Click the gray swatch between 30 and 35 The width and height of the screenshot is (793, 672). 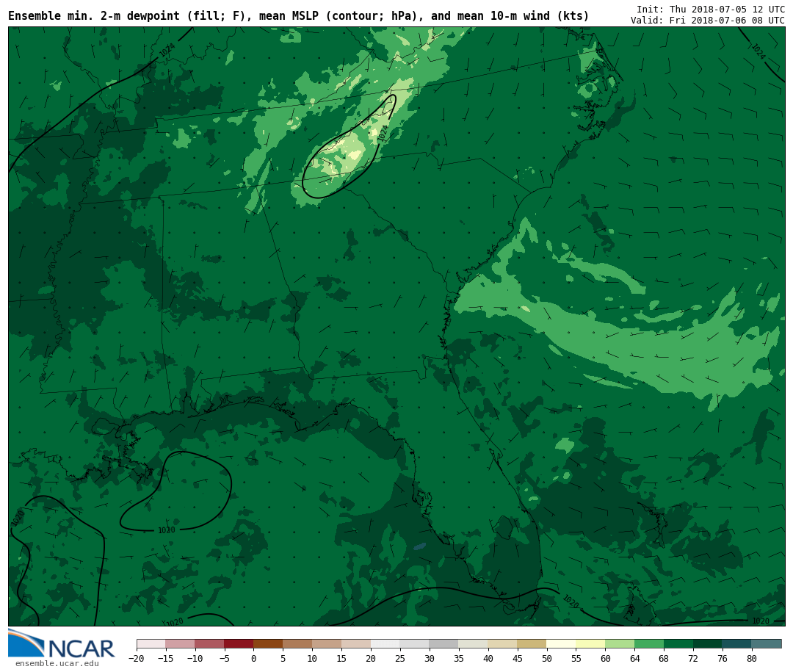coord(443,644)
